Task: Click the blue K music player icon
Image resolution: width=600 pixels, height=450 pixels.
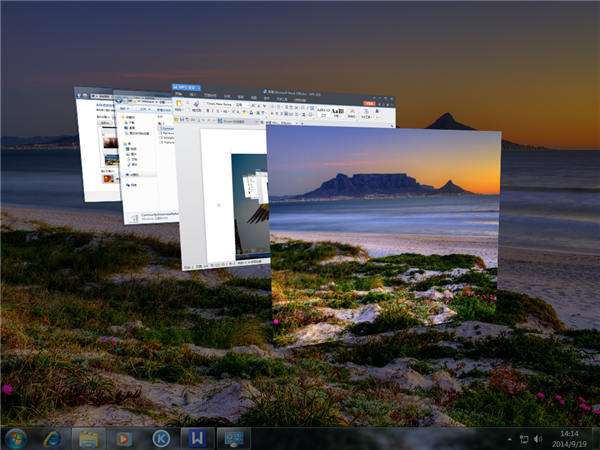Action: (x=160, y=438)
